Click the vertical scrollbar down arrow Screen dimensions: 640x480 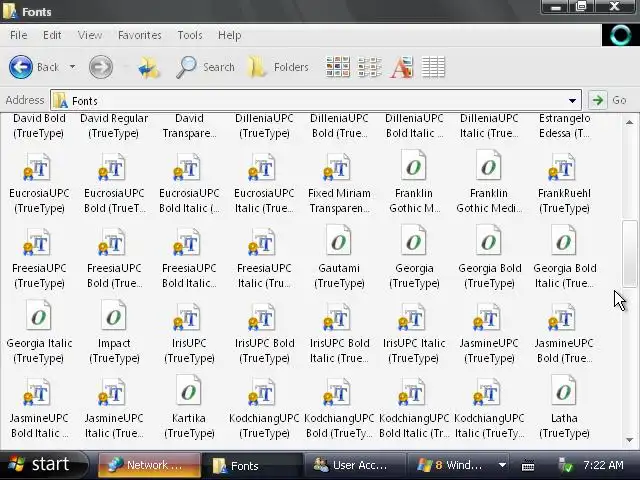pyautogui.click(x=629, y=440)
